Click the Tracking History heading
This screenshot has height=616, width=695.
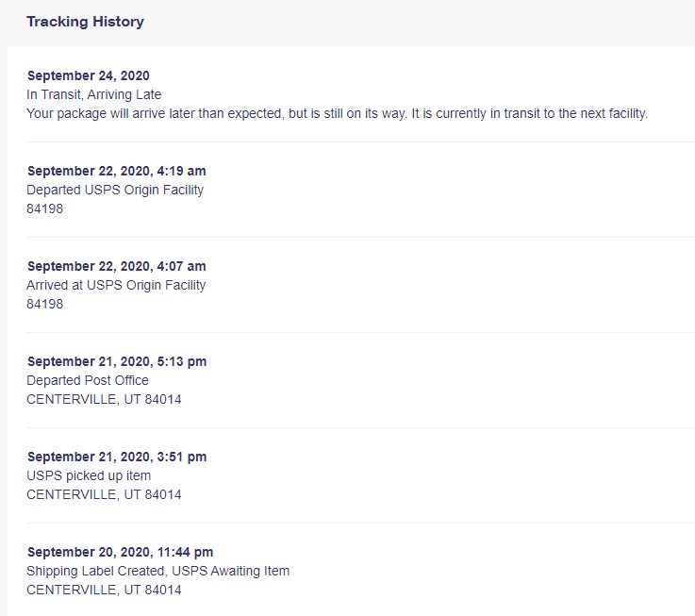(85, 22)
